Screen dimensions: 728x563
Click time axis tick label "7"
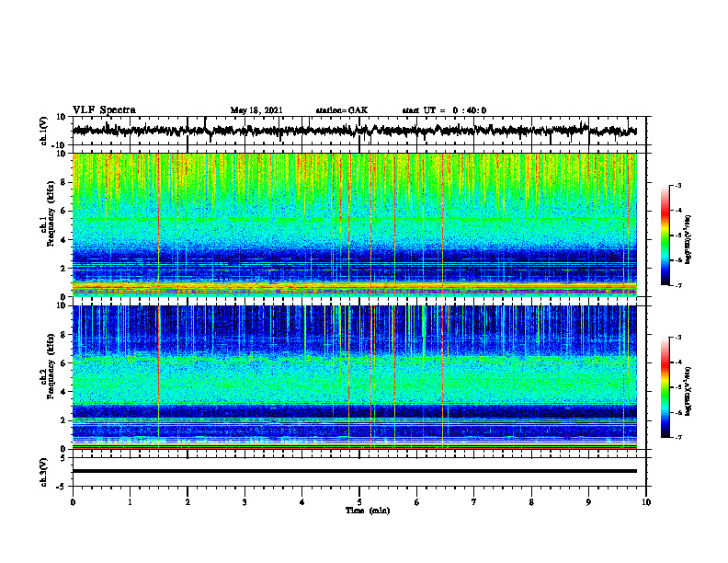474,502
